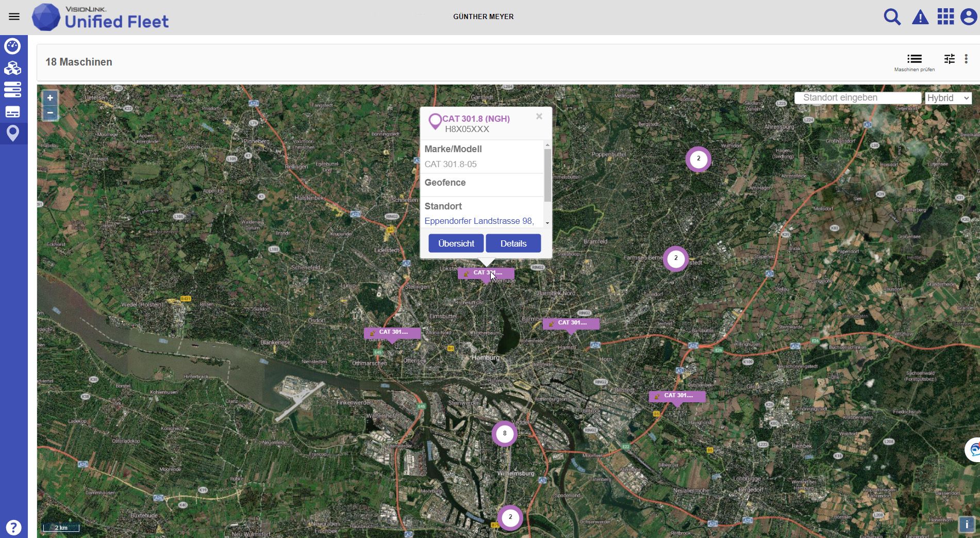
Task: Open the apps grid launcher
Action: point(945,17)
